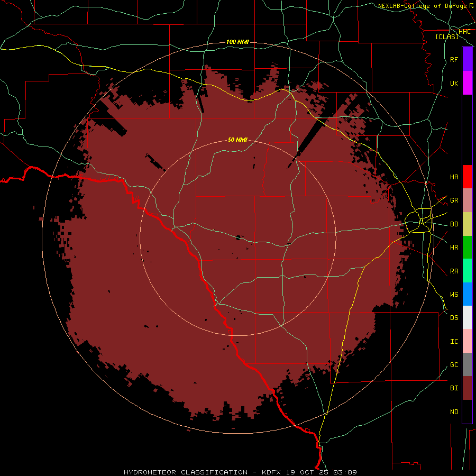Click the IC legend label
The width and height of the screenshot is (476, 476).
(x=454, y=341)
